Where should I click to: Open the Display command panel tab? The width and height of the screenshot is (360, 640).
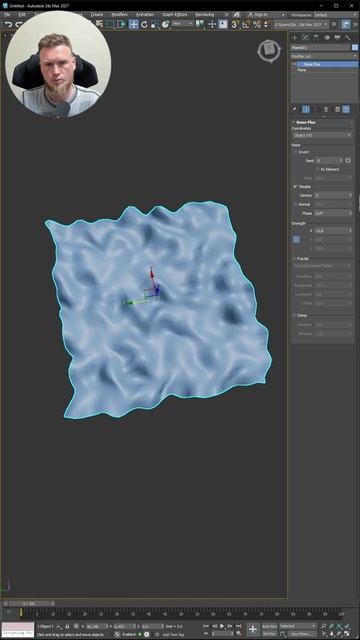337,38
